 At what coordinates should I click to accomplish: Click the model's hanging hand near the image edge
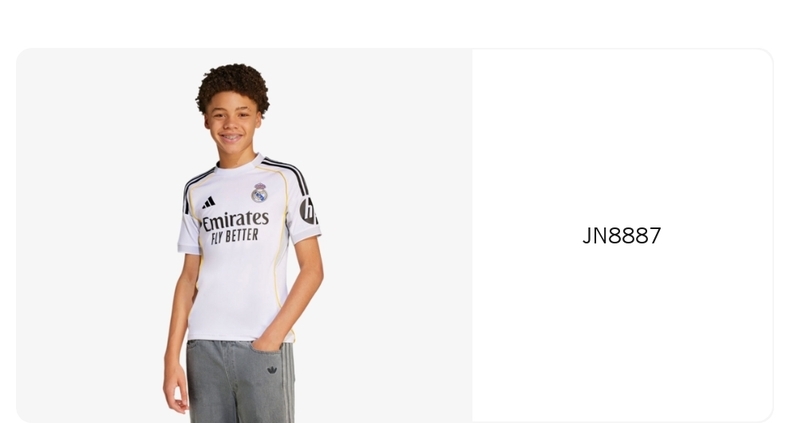pos(175,386)
